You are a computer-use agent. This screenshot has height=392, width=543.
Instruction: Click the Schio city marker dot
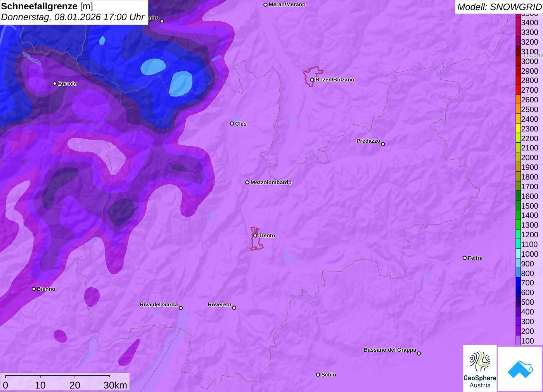click(318, 375)
